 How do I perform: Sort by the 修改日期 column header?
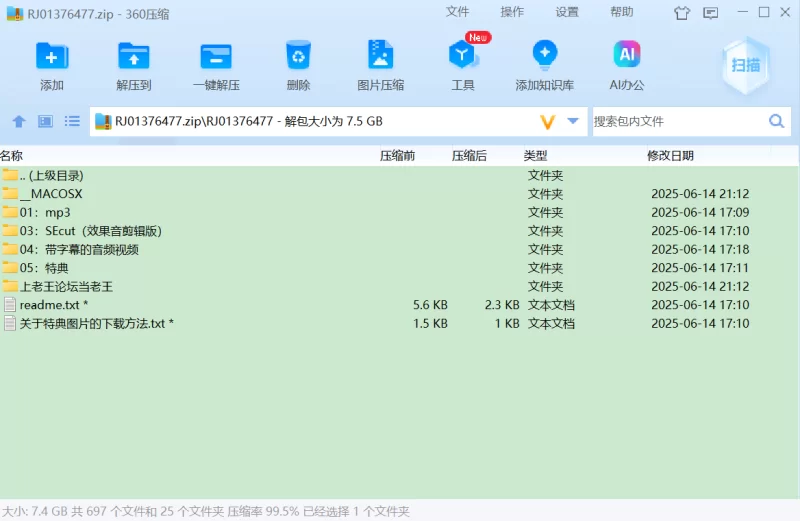point(670,156)
